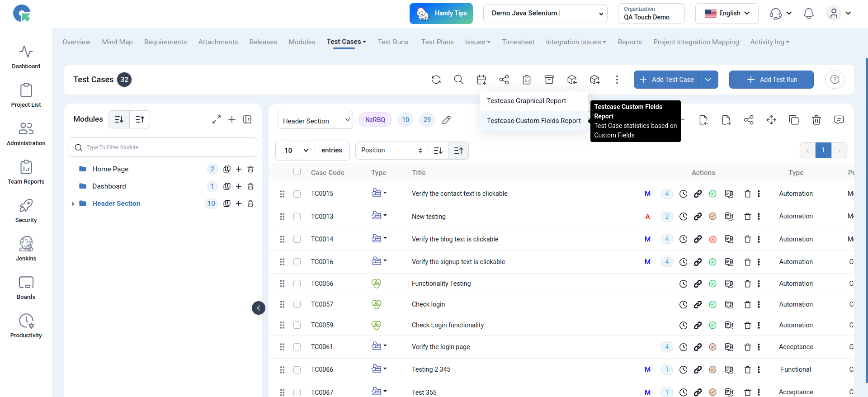Open Jenkins from the left sidebar

pyautogui.click(x=26, y=249)
